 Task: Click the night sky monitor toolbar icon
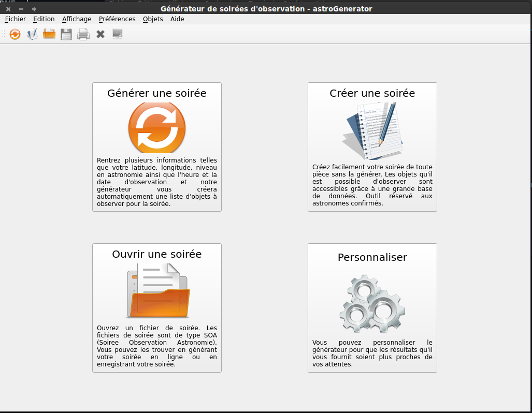(118, 35)
